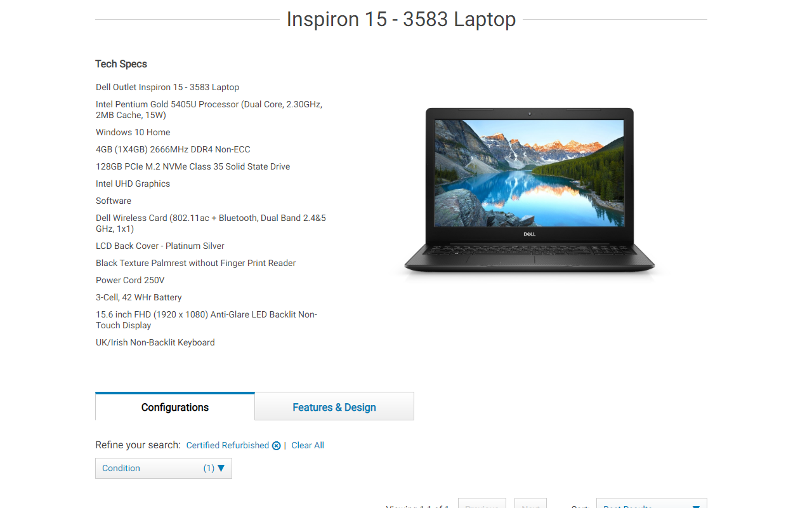Click the Previous page button
The height and width of the screenshot is (508, 812).
pos(482,504)
